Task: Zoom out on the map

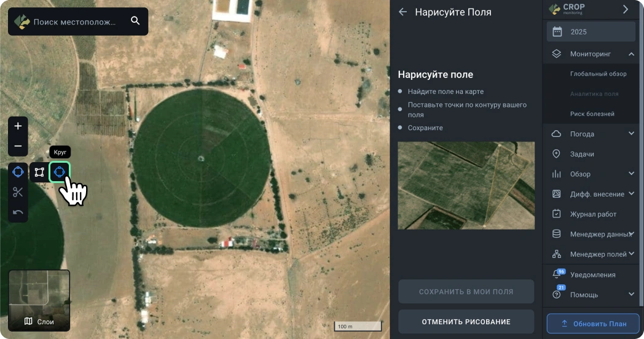Action: tap(18, 146)
